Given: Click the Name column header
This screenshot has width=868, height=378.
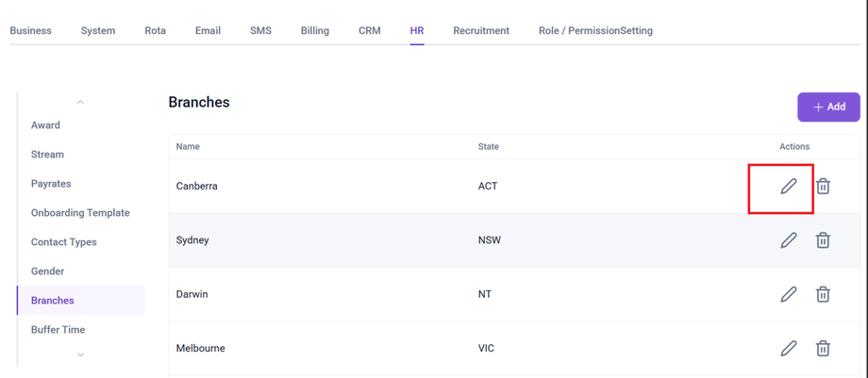Looking at the screenshot, I should [188, 147].
